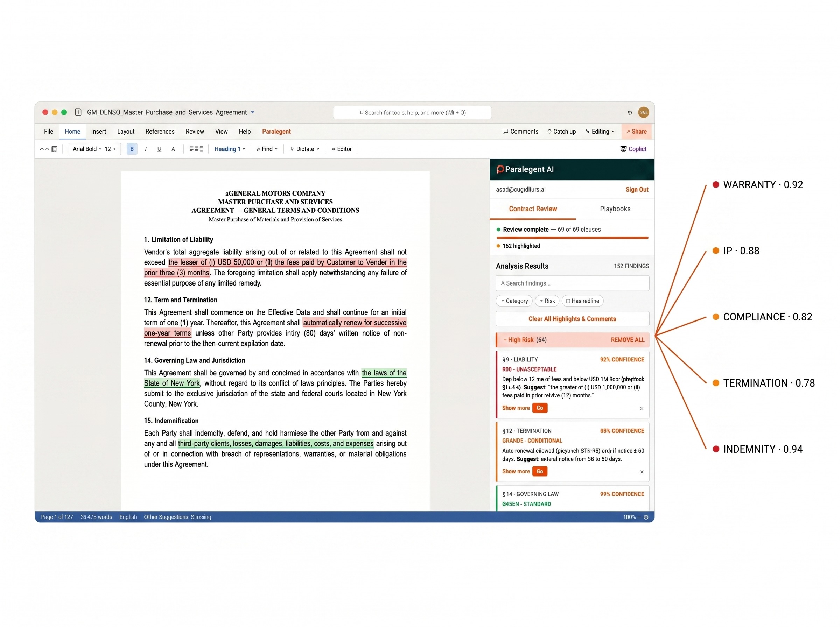Open the Heading 1 style dropdown
840x627 pixels.
click(x=230, y=149)
